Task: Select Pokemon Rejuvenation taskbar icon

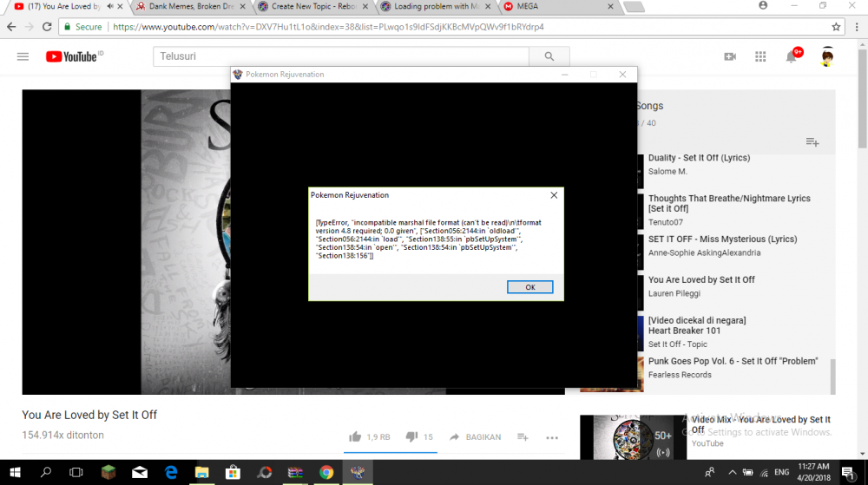Action: 358,472
